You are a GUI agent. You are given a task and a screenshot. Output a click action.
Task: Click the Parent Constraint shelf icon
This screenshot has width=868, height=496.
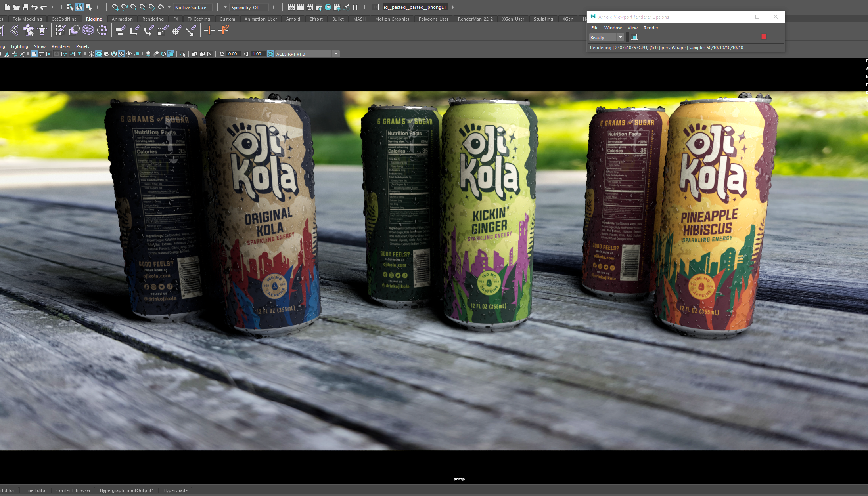[x=121, y=30]
